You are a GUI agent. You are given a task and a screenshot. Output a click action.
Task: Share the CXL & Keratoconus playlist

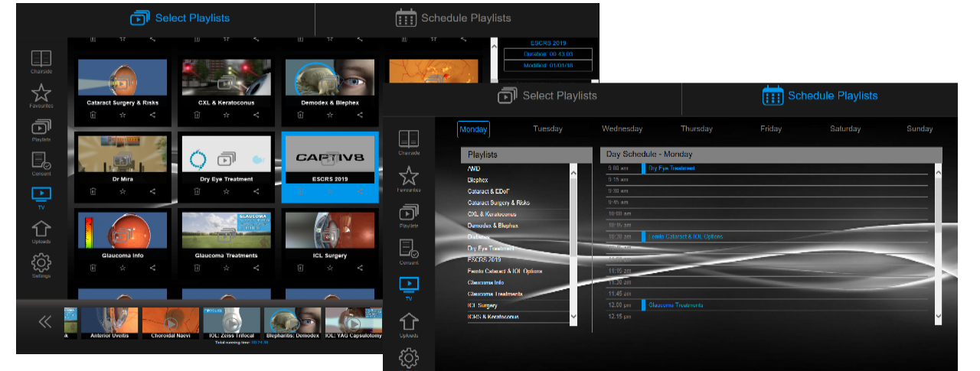click(x=256, y=115)
